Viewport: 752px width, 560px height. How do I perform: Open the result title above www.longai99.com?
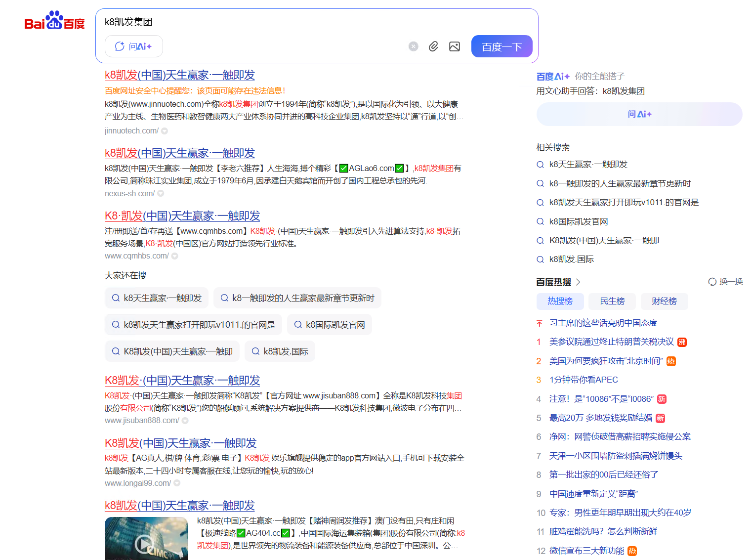181,443
